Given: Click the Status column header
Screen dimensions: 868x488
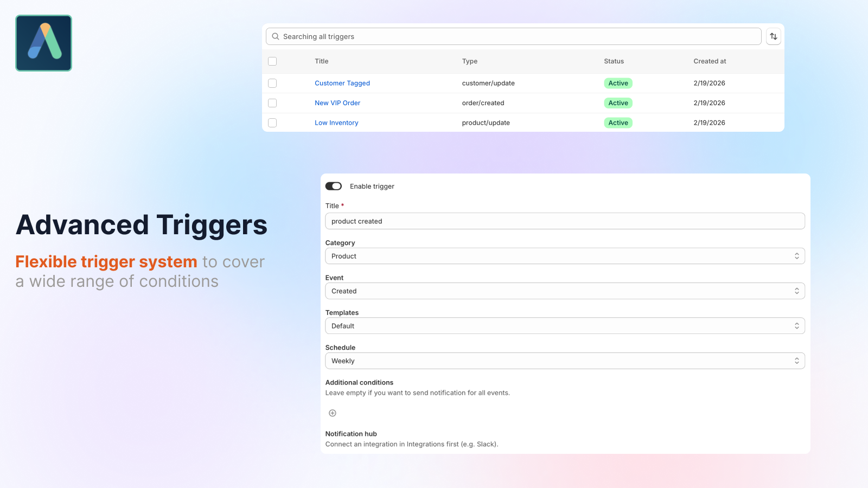Looking at the screenshot, I should 614,61.
